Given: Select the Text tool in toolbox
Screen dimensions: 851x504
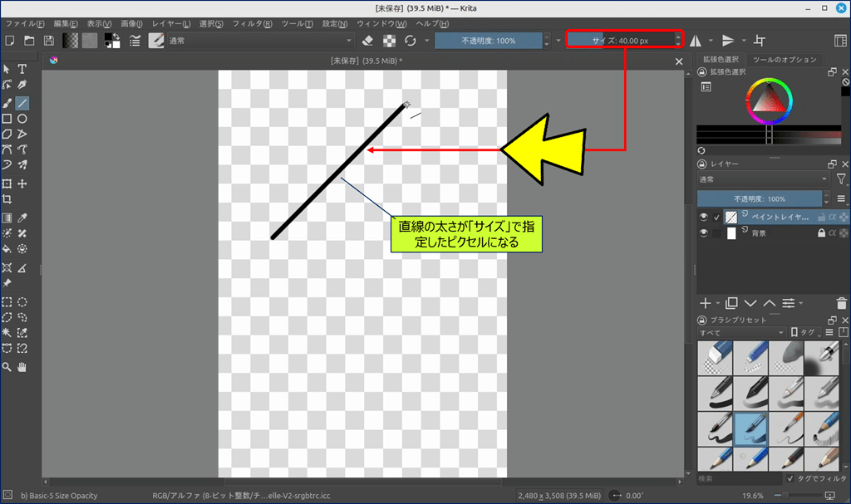Looking at the screenshot, I should pyautogui.click(x=22, y=69).
